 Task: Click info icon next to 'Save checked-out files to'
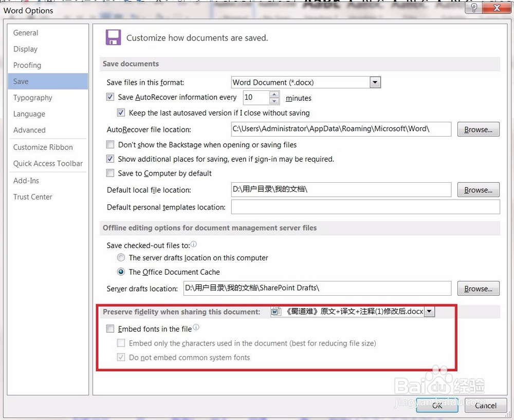click(194, 244)
